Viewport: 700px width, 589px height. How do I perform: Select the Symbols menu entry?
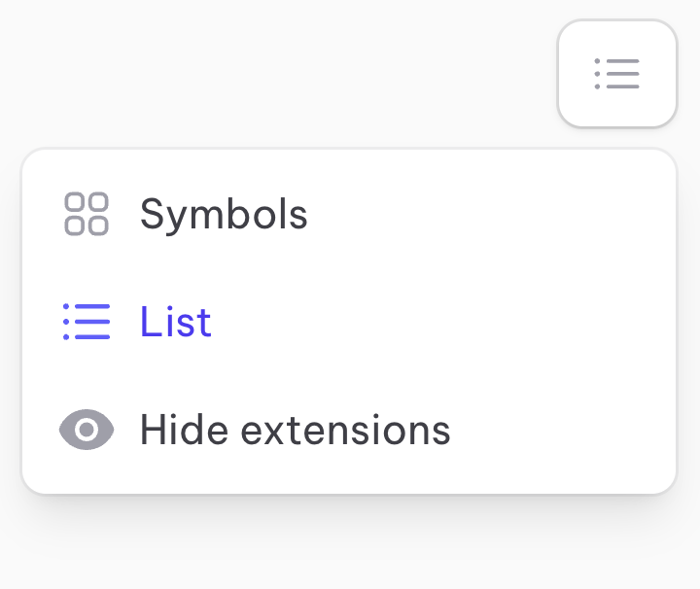click(224, 214)
